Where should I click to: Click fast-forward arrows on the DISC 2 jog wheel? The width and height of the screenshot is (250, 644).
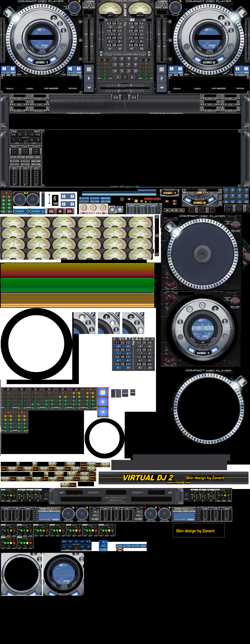pyautogui.click(x=220, y=60)
